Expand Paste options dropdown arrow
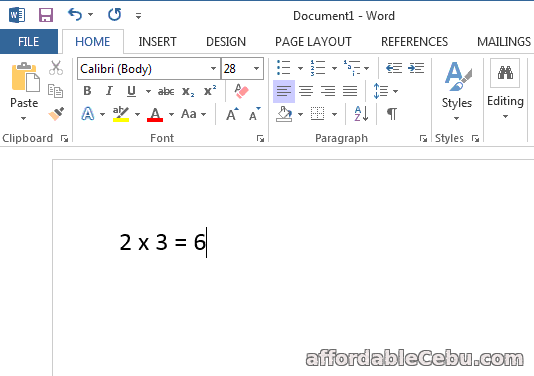The height and width of the screenshot is (376, 534). 23,118
